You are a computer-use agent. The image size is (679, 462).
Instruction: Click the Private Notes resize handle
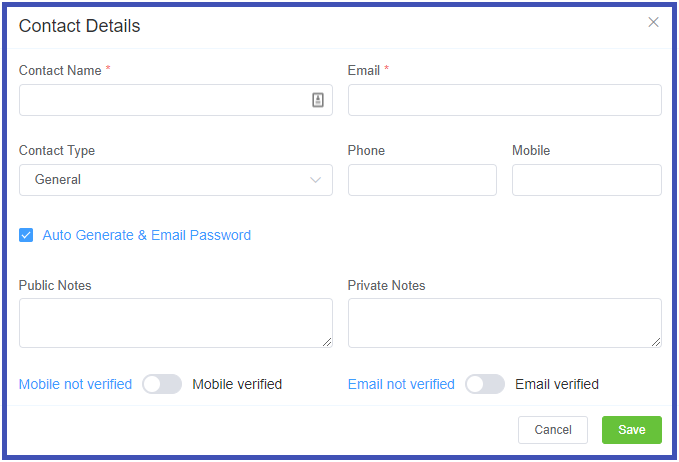pos(656,342)
